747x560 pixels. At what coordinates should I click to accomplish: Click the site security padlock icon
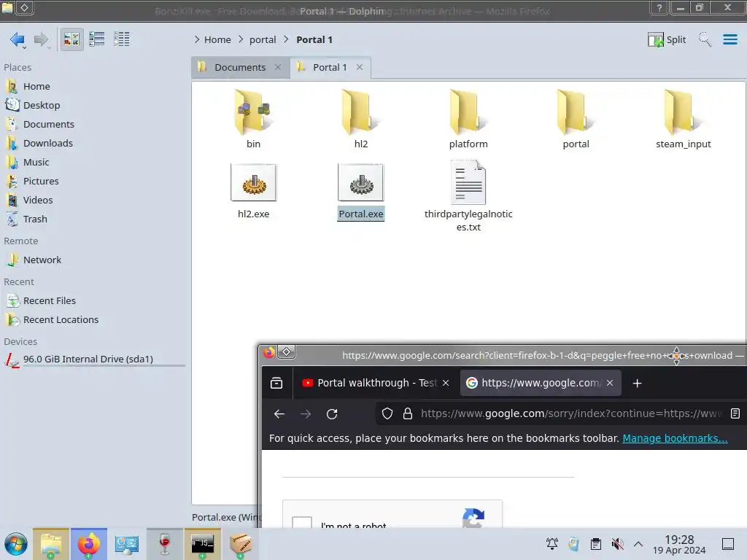pos(408,414)
